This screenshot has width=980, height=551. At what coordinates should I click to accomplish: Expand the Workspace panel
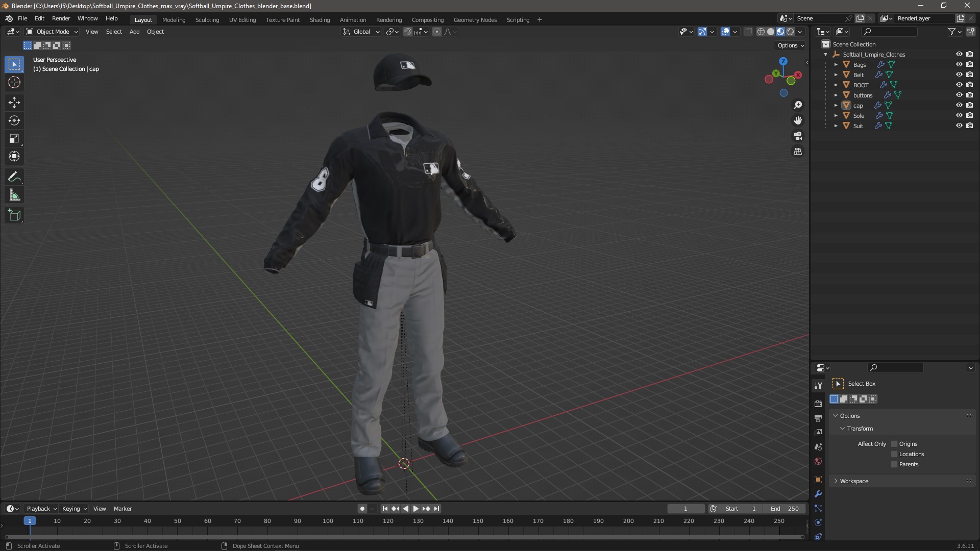854,481
